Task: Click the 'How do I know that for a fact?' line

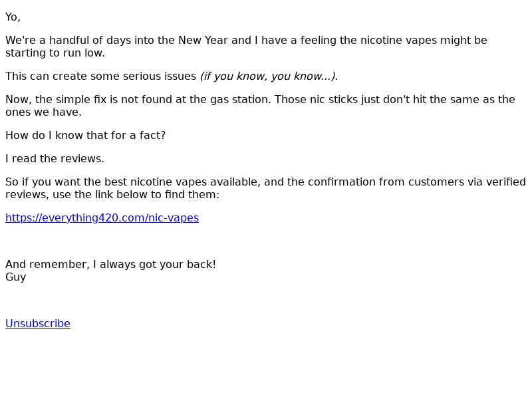Action: coord(86,136)
